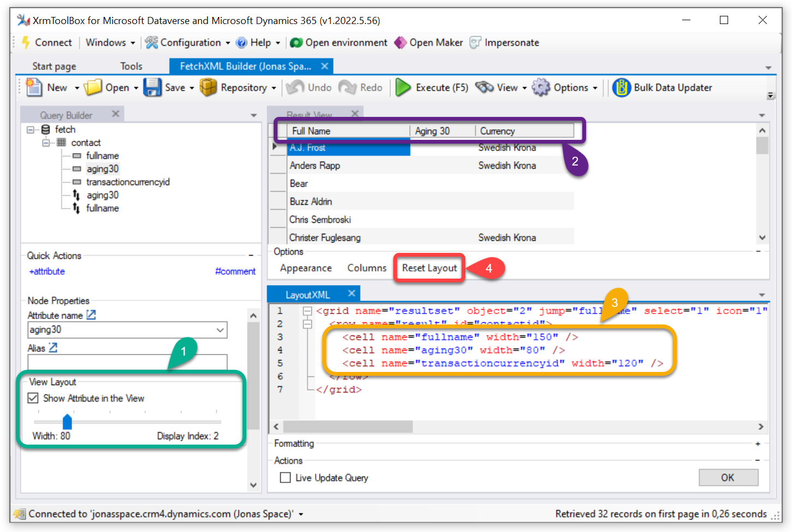Click the Save floppy disk icon
792x532 pixels.
(152, 87)
